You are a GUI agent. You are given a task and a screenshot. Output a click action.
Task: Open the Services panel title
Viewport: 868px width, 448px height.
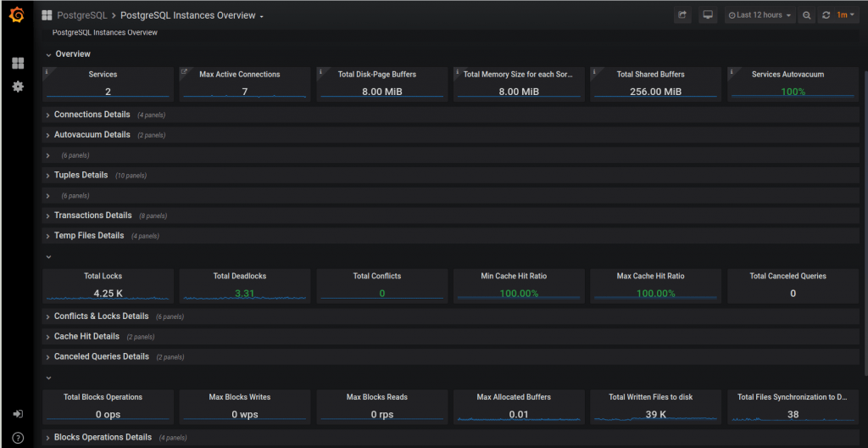[103, 75]
